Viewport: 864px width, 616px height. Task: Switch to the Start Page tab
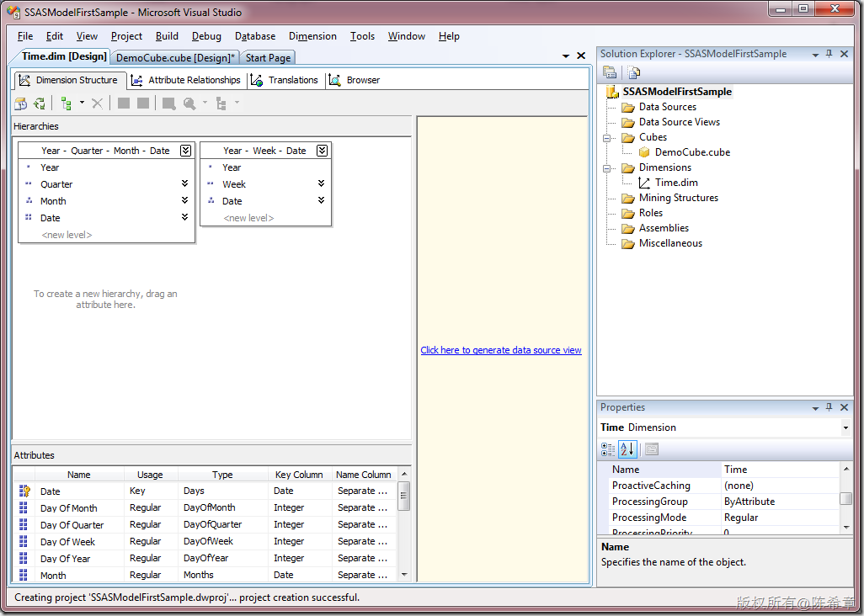point(268,58)
